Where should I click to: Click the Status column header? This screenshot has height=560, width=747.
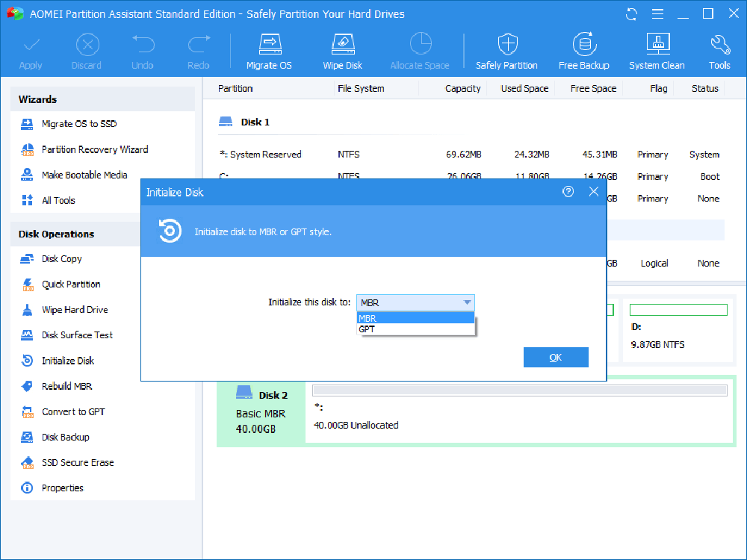pos(704,89)
